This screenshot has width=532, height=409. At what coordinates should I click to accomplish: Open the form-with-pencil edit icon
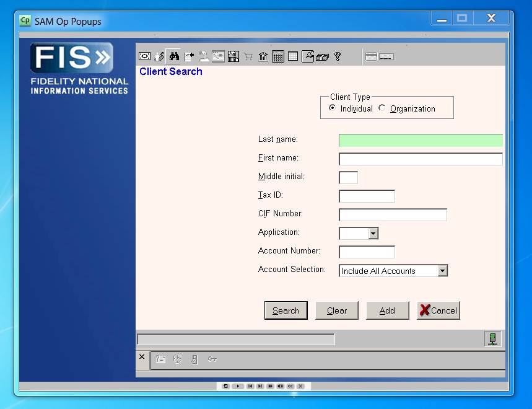pos(218,56)
